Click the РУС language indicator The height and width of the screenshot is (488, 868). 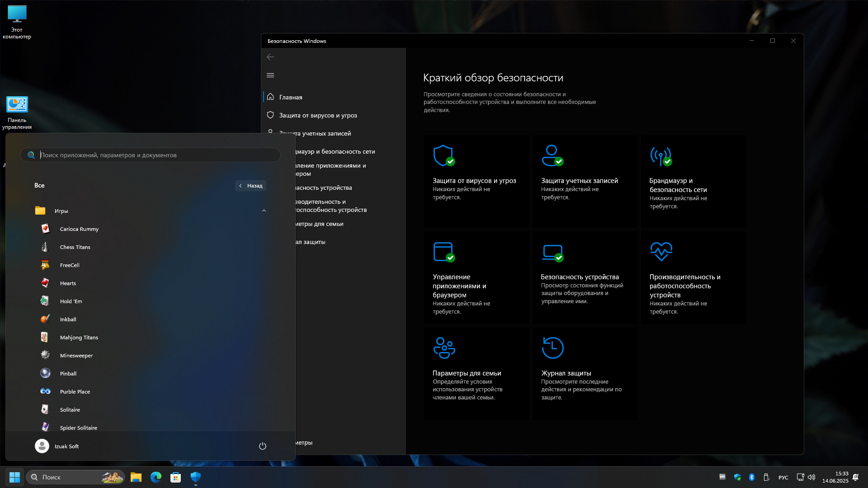pyautogui.click(x=783, y=478)
